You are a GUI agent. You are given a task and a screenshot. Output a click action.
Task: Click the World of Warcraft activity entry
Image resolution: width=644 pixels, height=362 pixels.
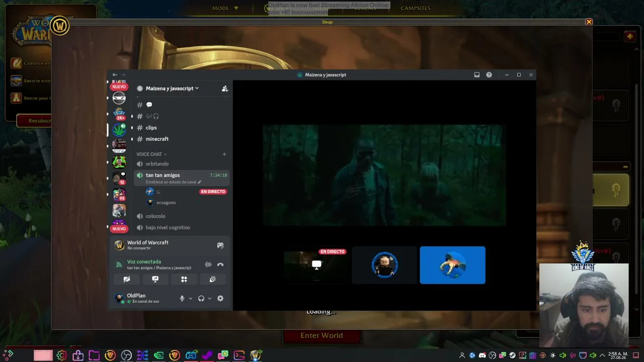point(170,245)
